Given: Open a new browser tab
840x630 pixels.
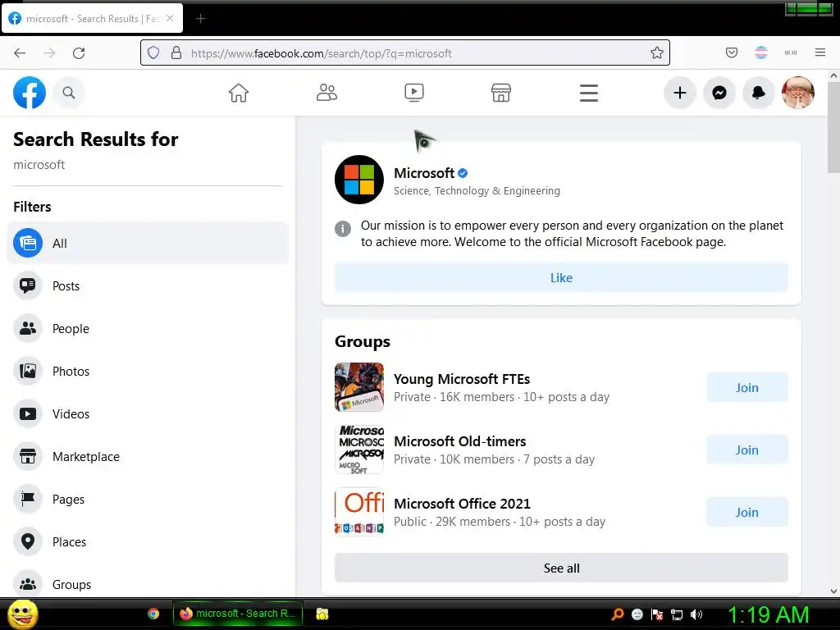Looking at the screenshot, I should [x=200, y=19].
